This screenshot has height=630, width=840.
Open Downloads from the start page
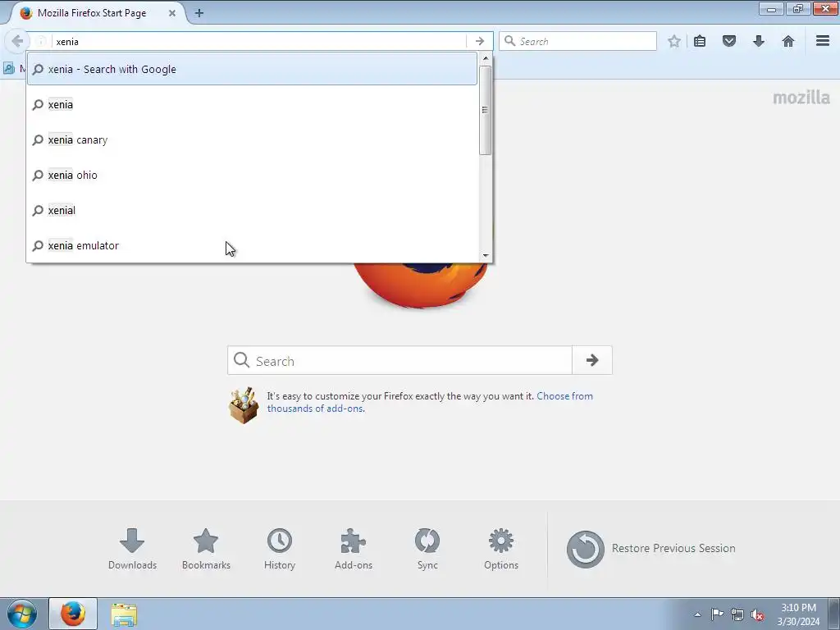(x=132, y=549)
